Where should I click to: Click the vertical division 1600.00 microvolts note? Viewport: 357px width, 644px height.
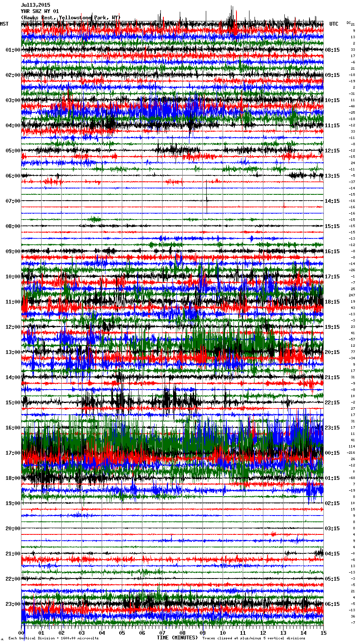click(54, 638)
